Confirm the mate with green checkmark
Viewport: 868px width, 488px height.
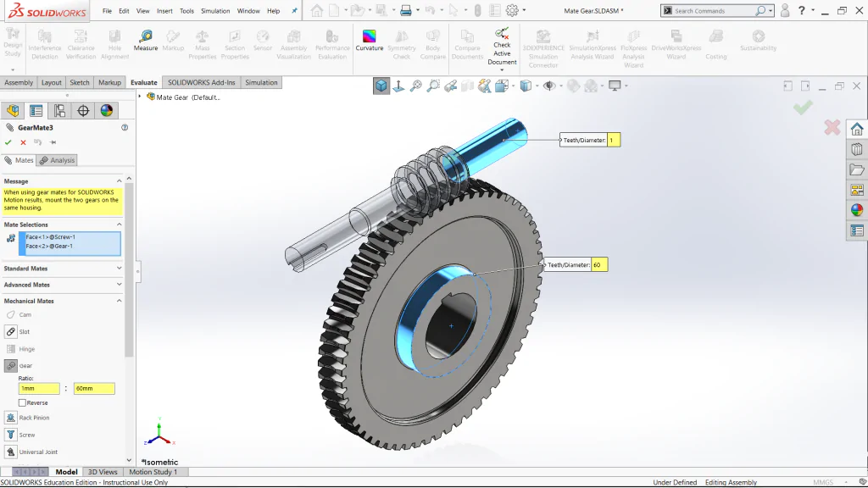[x=8, y=142]
